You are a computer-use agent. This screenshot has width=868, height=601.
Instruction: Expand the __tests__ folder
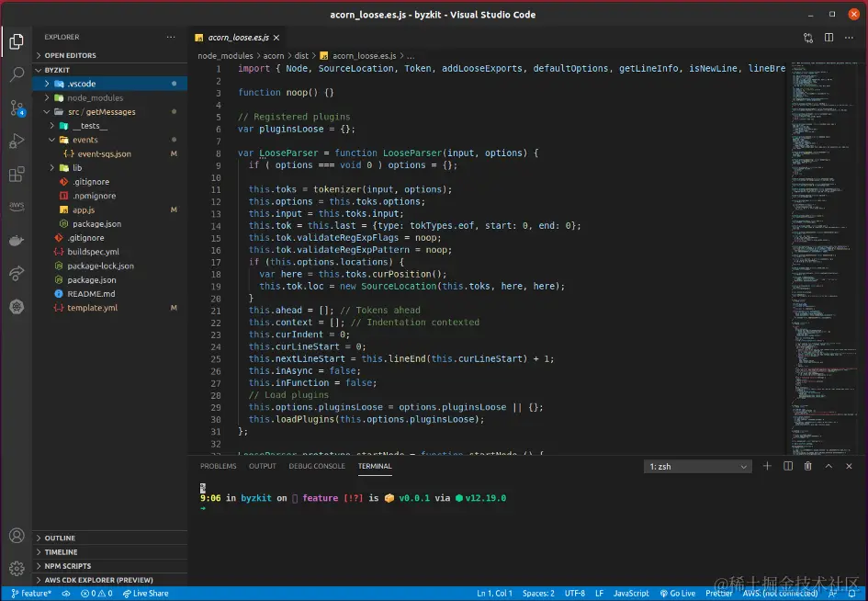click(109, 126)
